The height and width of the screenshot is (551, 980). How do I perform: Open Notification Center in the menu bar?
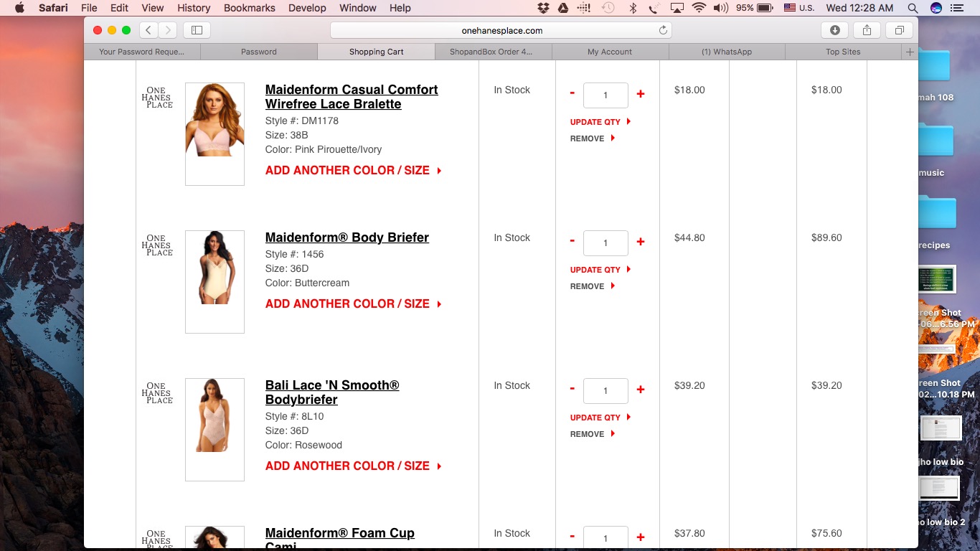(x=958, y=8)
